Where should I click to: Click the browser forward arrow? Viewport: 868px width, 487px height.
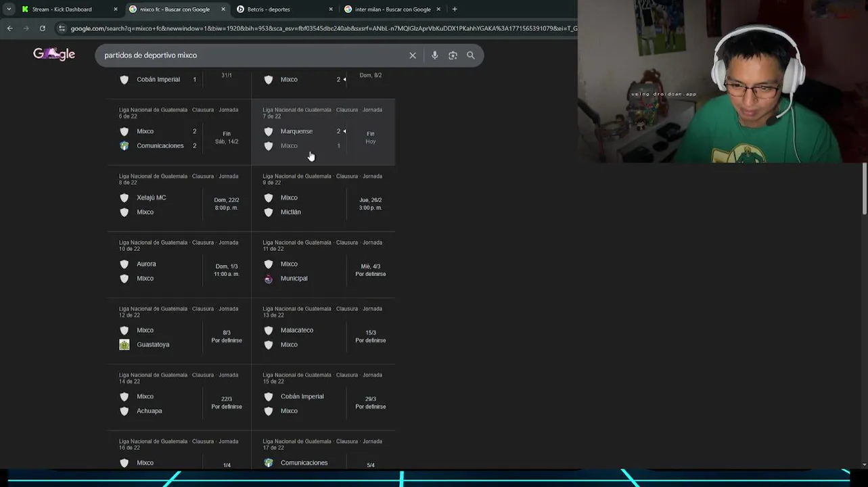pyautogui.click(x=26, y=28)
